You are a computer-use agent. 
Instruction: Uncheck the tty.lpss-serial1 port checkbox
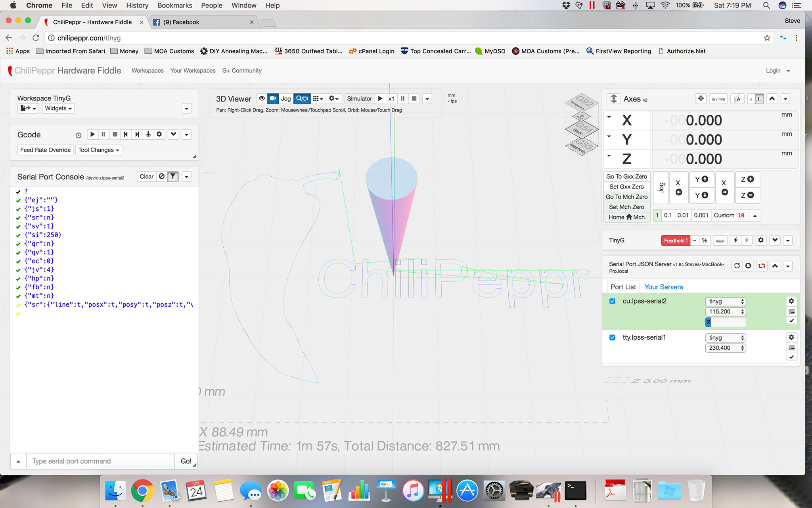[x=612, y=337]
